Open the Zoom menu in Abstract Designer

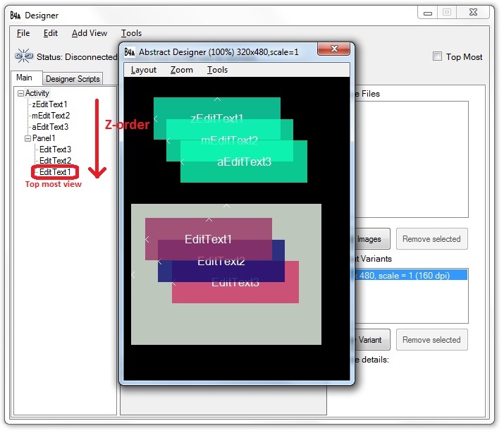[x=182, y=70]
